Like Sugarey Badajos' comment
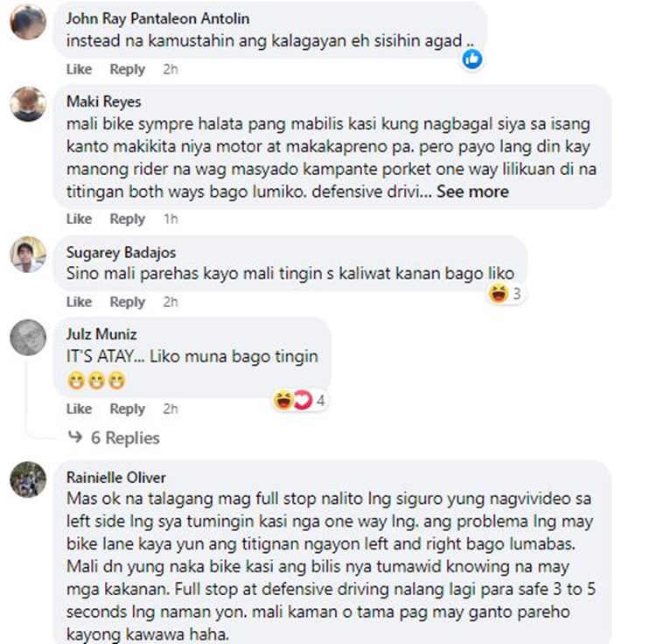This screenshot has height=644, width=656. (x=79, y=302)
